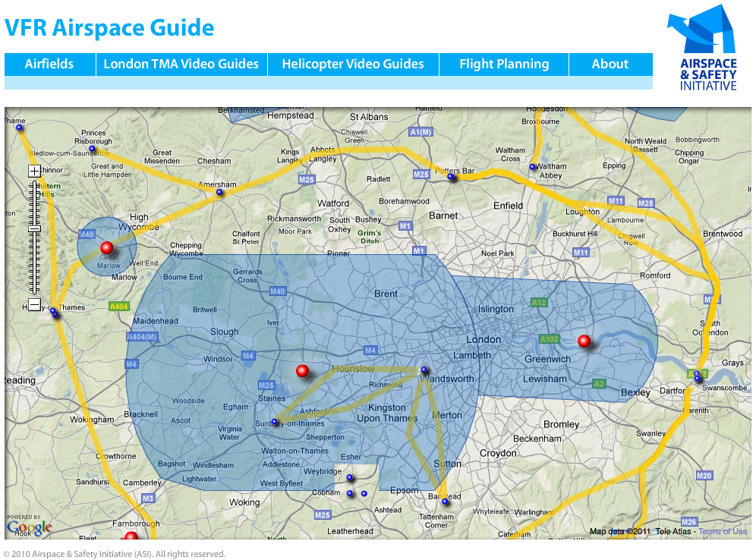Open the Flight Planning page
The height and width of the screenshot is (560, 756).
tap(504, 64)
